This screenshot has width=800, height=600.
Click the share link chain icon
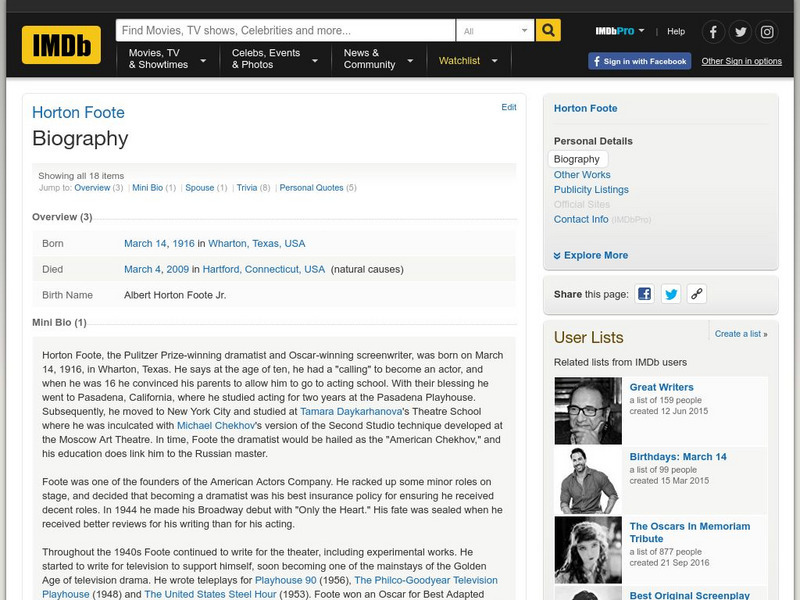(x=697, y=294)
